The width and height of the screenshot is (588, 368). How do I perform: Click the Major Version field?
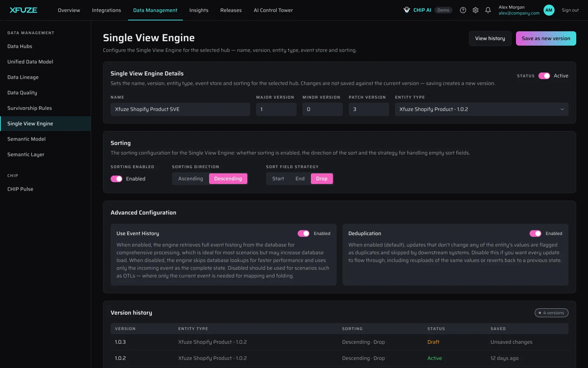[276, 109]
